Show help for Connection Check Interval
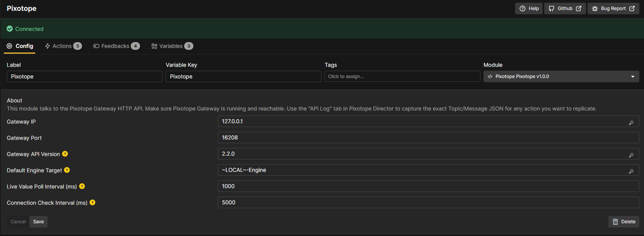Screen dimensions: 644x236 point(92,202)
